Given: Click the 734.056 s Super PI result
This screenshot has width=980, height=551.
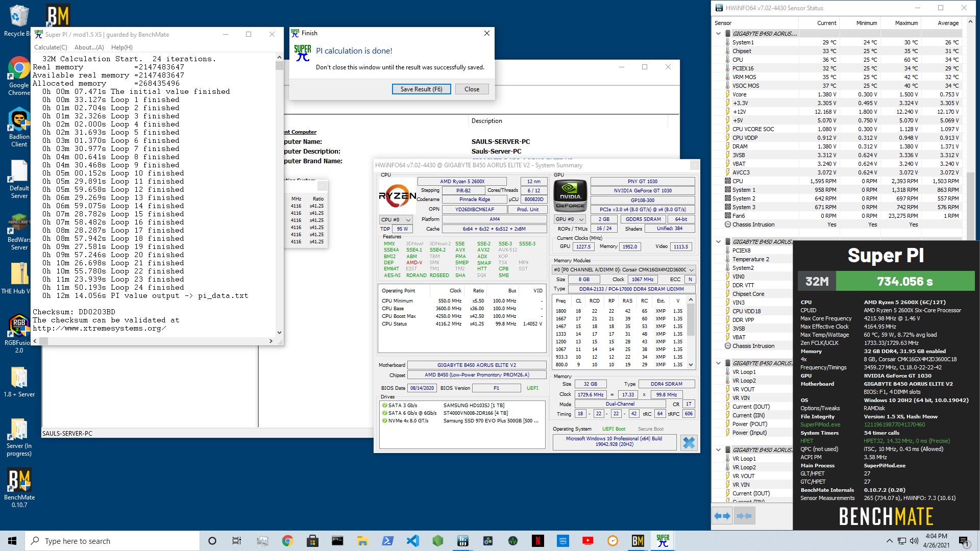Looking at the screenshot, I should (905, 281).
